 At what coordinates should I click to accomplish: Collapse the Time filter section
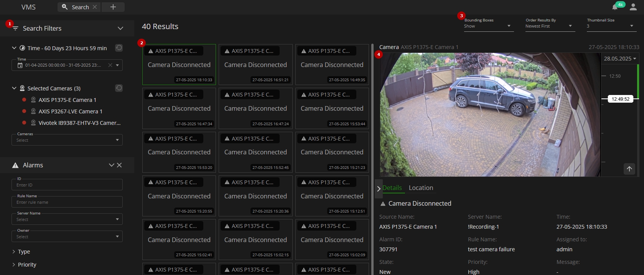tap(14, 48)
